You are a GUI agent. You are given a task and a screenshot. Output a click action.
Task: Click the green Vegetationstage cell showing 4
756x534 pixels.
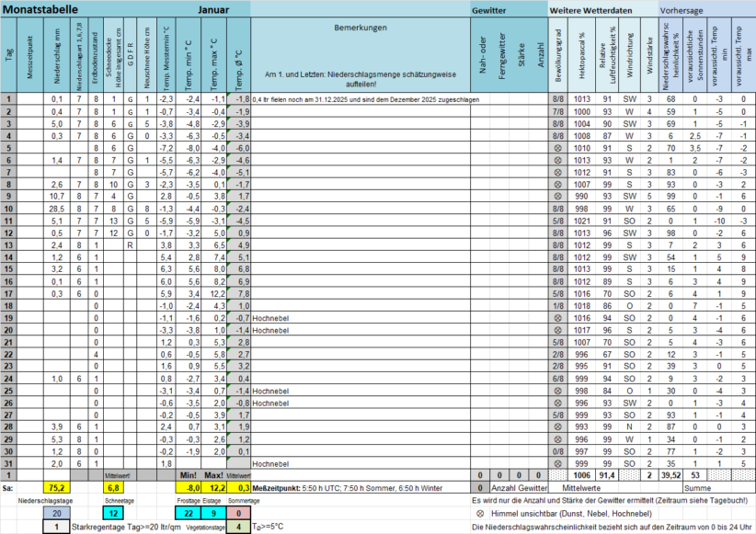click(236, 528)
